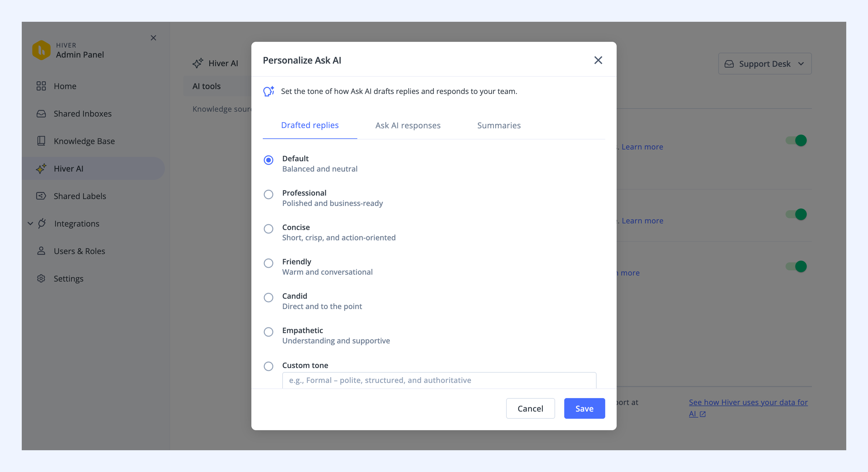Click the Warm and conversational description
This screenshot has width=868, height=472.
pyautogui.click(x=327, y=272)
